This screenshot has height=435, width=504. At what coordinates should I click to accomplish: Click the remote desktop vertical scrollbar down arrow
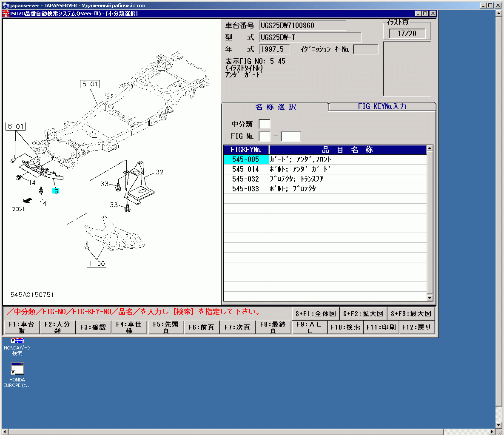pyautogui.click(x=498, y=425)
